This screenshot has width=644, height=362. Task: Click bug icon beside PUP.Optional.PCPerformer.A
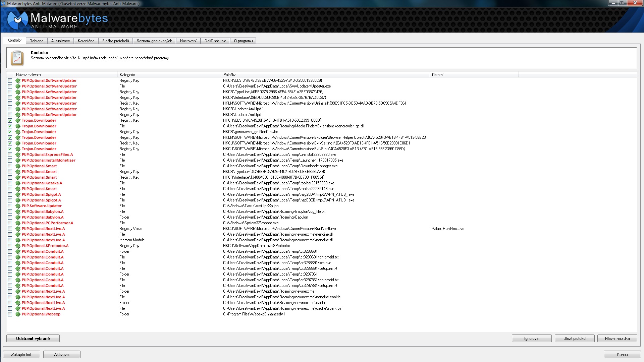[18, 223]
